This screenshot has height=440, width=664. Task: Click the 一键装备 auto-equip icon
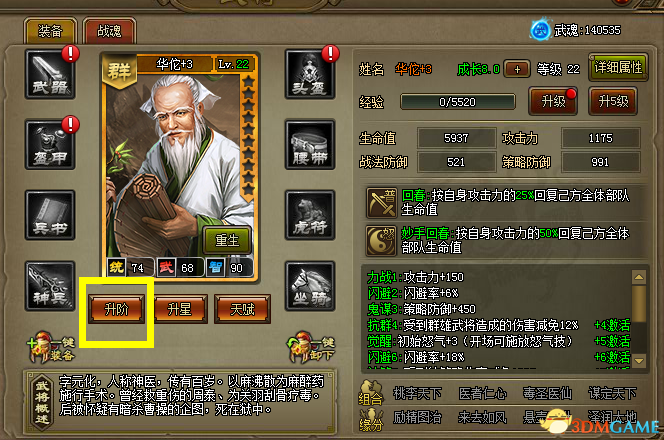[x=52, y=348]
